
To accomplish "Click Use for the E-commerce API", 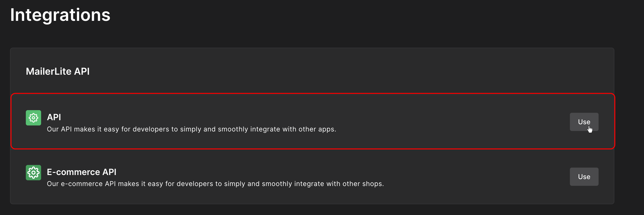I will pyautogui.click(x=584, y=177).
